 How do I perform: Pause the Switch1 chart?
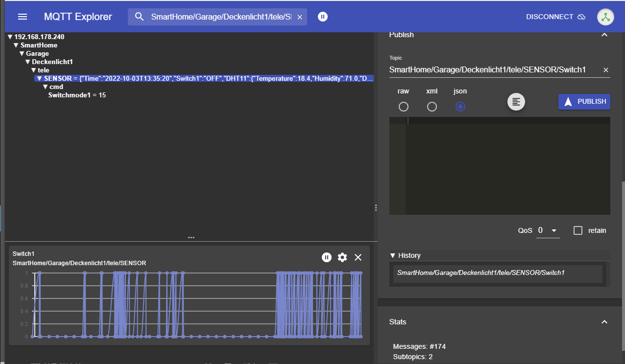click(327, 257)
